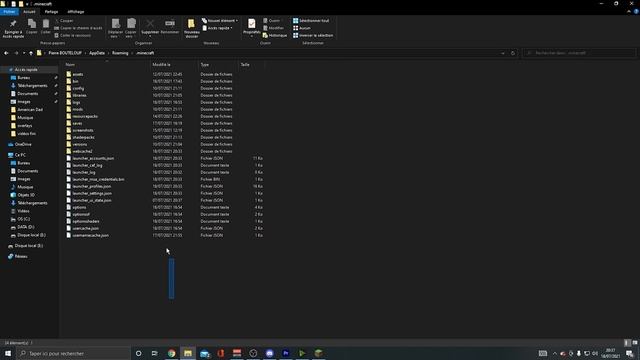Select the usercache.json file
Viewport: 640px width, 360px height.
(85, 228)
